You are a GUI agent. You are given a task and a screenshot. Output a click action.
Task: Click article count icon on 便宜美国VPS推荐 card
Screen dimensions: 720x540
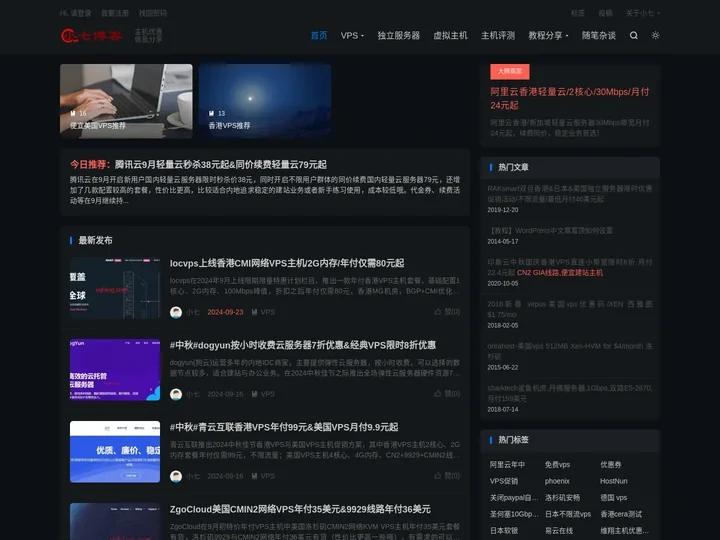pos(73,113)
